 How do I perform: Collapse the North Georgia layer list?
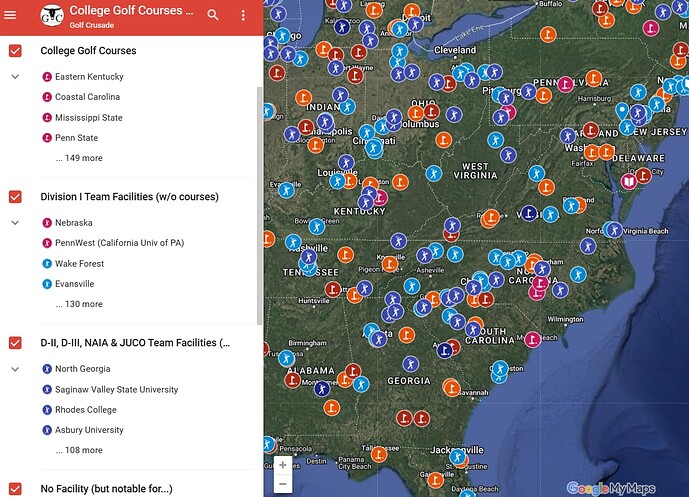pyautogui.click(x=15, y=369)
